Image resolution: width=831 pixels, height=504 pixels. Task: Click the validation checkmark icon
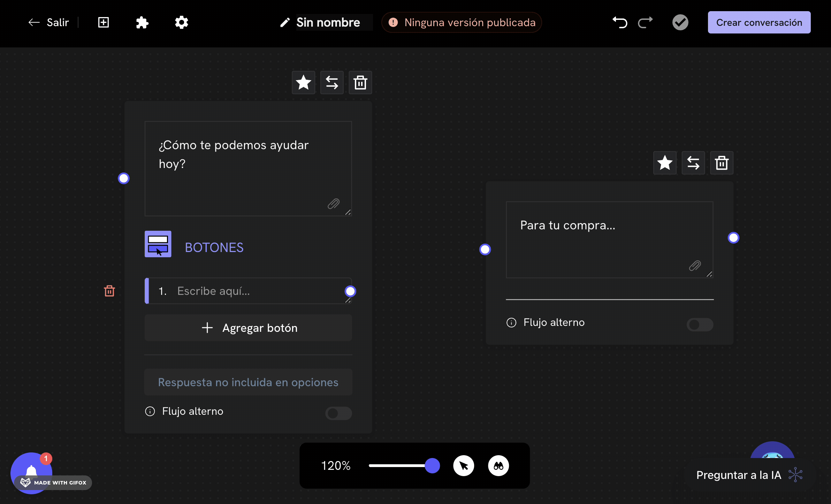click(680, 22)
